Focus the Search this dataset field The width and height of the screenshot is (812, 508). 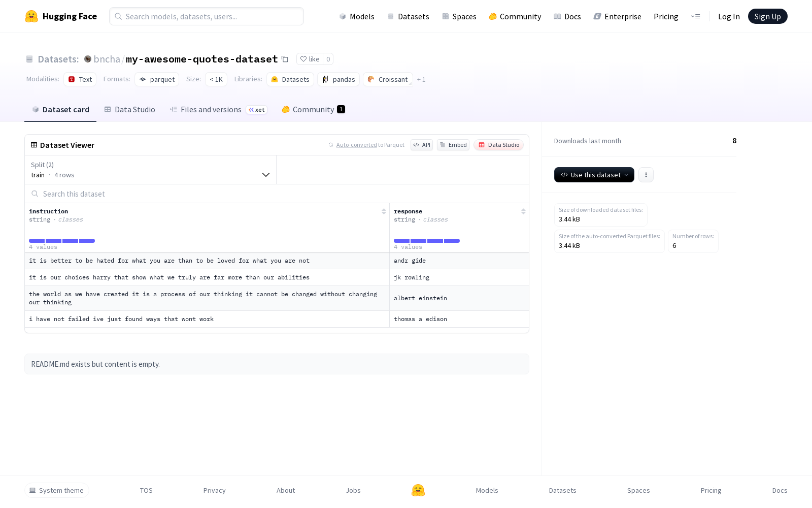point(277,194)
